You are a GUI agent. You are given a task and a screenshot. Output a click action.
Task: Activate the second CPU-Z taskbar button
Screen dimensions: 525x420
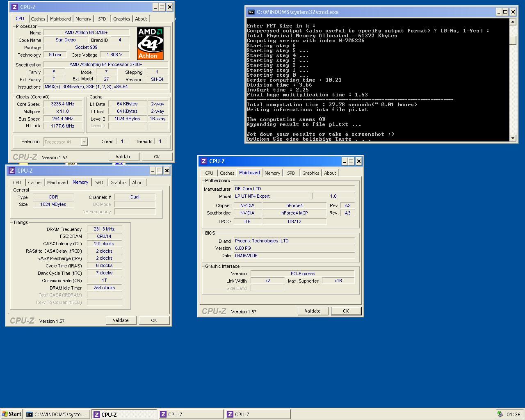coord(191,414)
